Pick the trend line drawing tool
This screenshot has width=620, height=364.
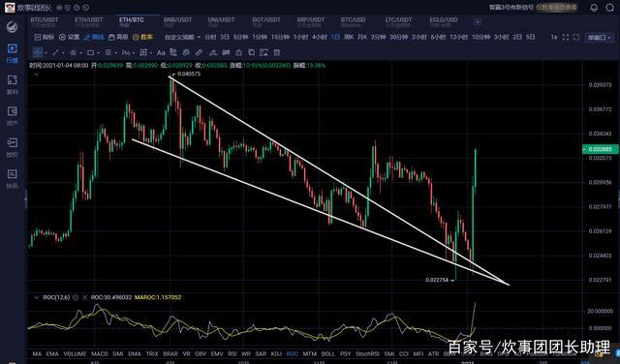[x=56, y=52]
